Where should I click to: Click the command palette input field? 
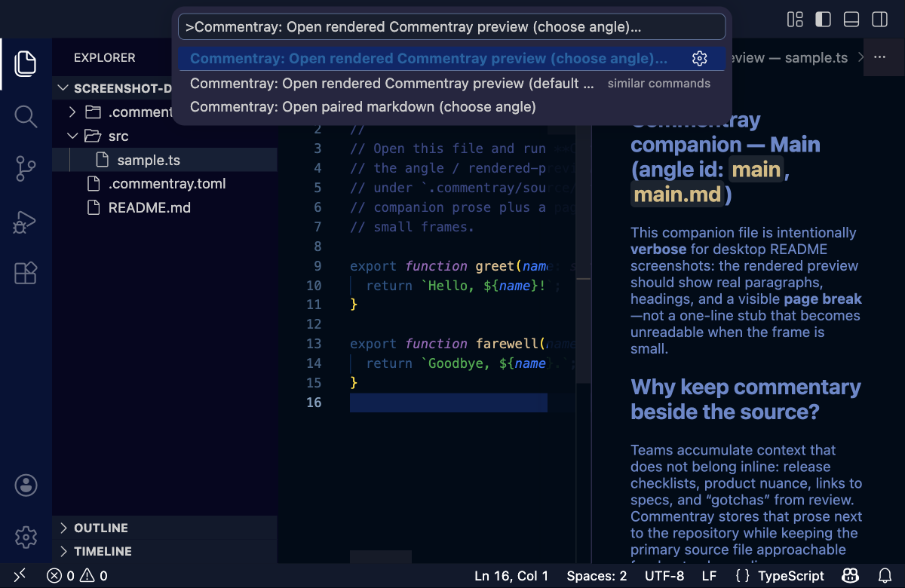click(x=452, y=27)
